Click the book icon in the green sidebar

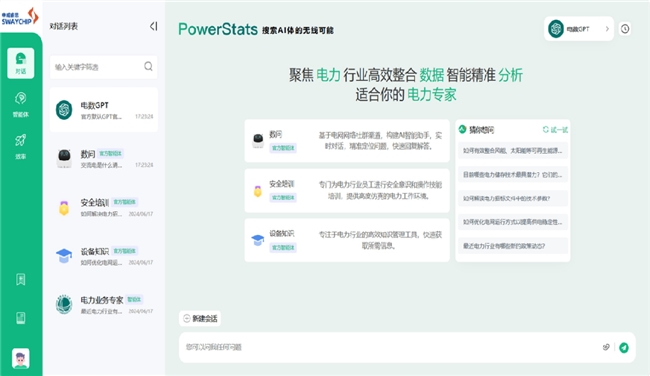pyautogui.click(x=21, y=318)
